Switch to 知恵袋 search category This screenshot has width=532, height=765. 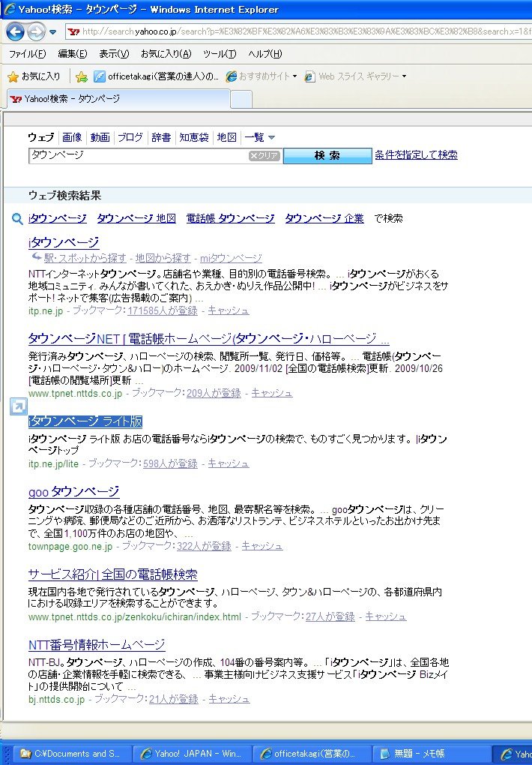(194, 137)
